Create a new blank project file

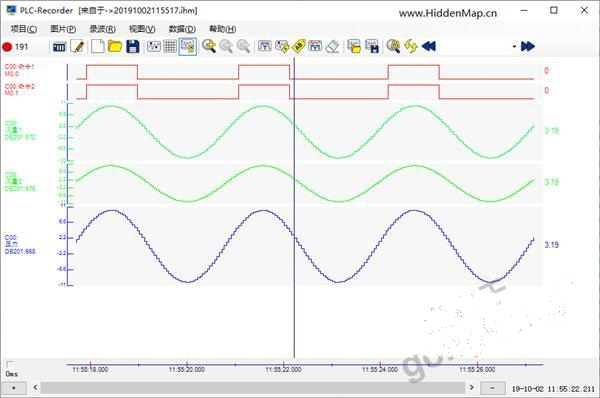pyautogui.click(x=97, y=47)
